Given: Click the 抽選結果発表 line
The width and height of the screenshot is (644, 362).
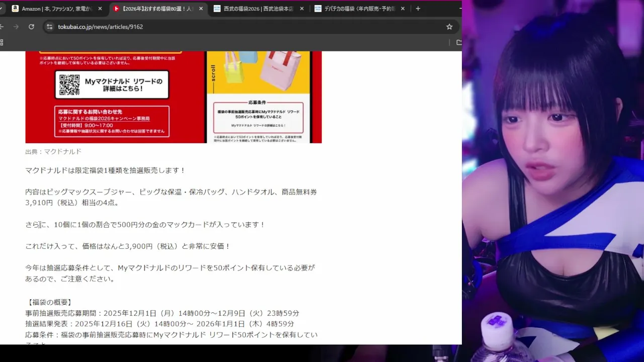Looking at the screenshot, I should click(x=159, y=324).
